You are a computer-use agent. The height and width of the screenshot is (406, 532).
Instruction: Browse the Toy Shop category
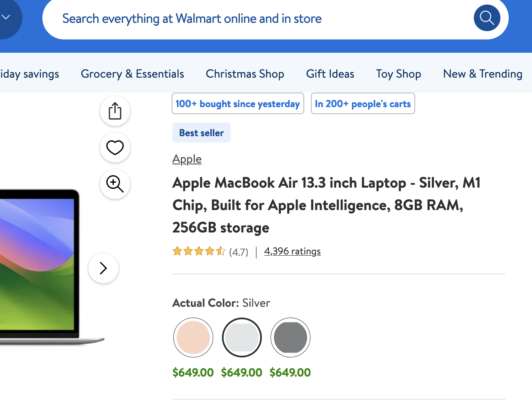coord(398,74)
